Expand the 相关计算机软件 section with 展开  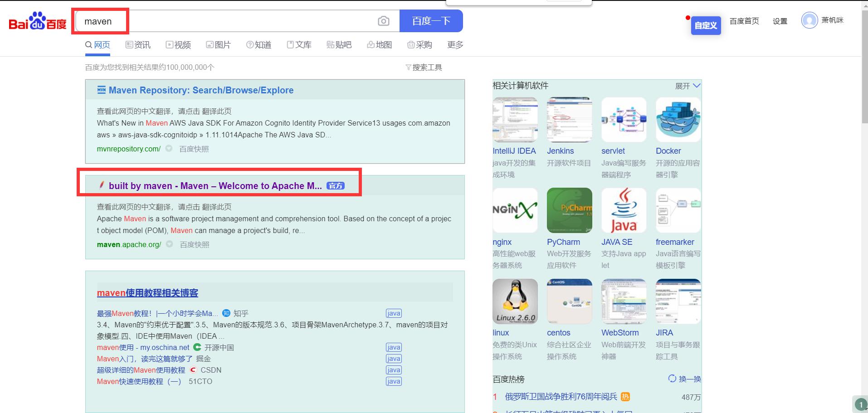(688, 86)
